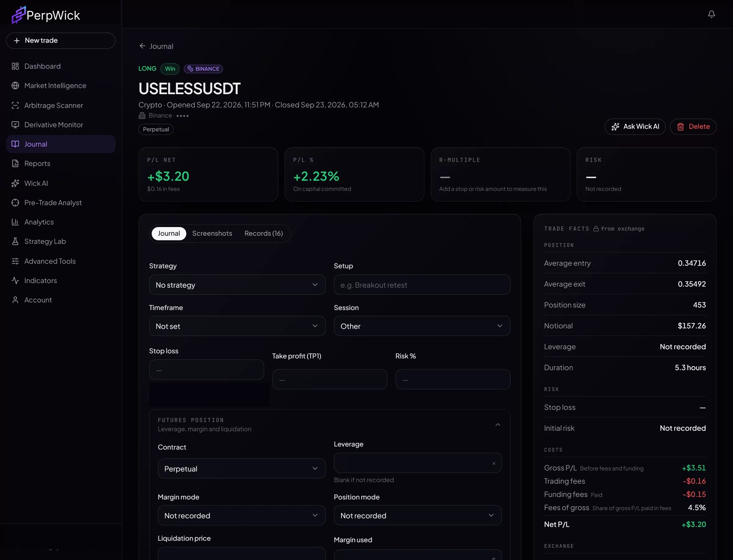Click the BINANCE exchange badge
This screenshot has width=733, height=560.
click(203, 69)
